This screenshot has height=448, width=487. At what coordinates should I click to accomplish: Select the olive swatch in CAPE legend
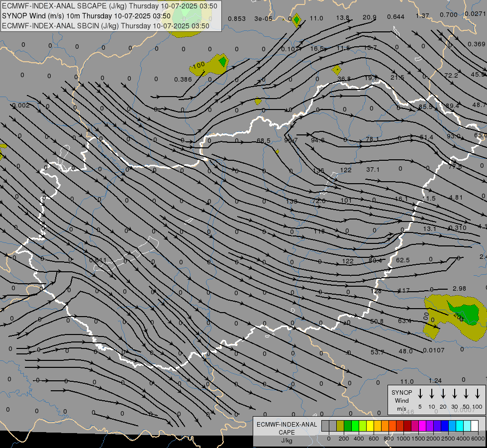click(340, 426)
